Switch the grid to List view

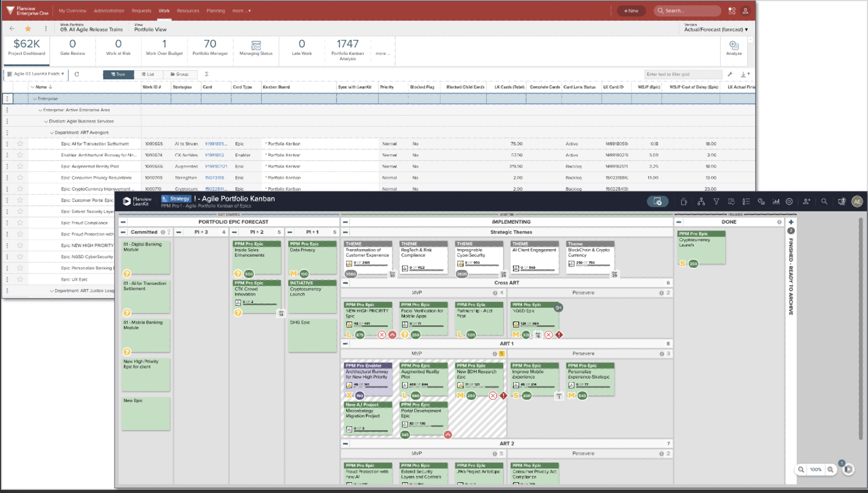[149, 74]
